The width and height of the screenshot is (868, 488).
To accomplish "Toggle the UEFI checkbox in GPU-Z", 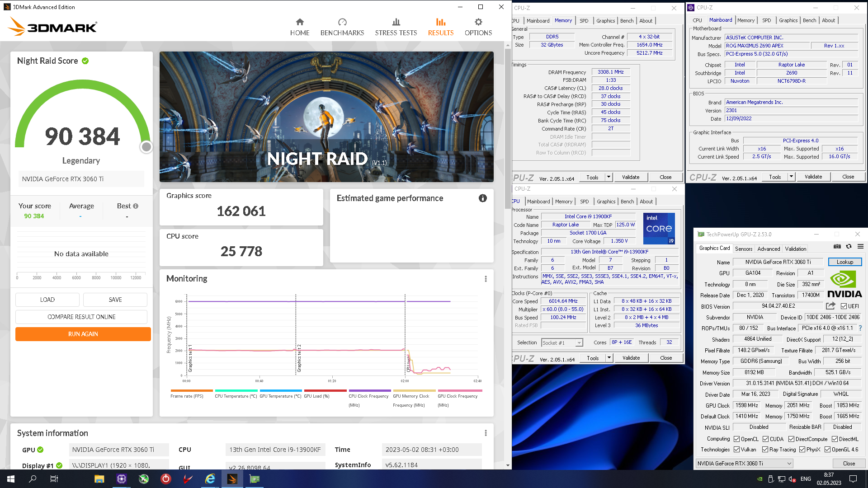I will 844,306.
